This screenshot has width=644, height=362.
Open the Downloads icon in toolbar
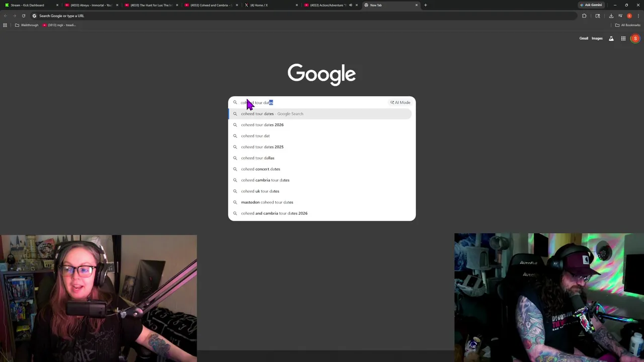611,16
